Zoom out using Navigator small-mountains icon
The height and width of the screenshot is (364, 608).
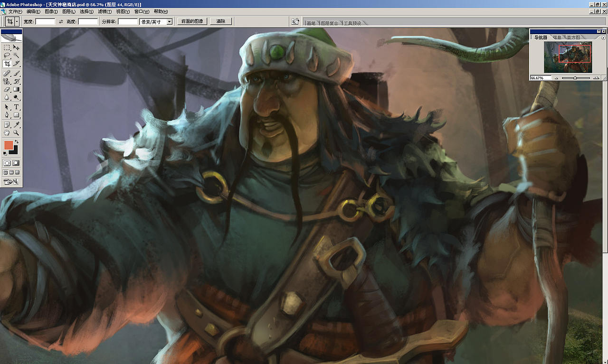[x=556, y=78]
